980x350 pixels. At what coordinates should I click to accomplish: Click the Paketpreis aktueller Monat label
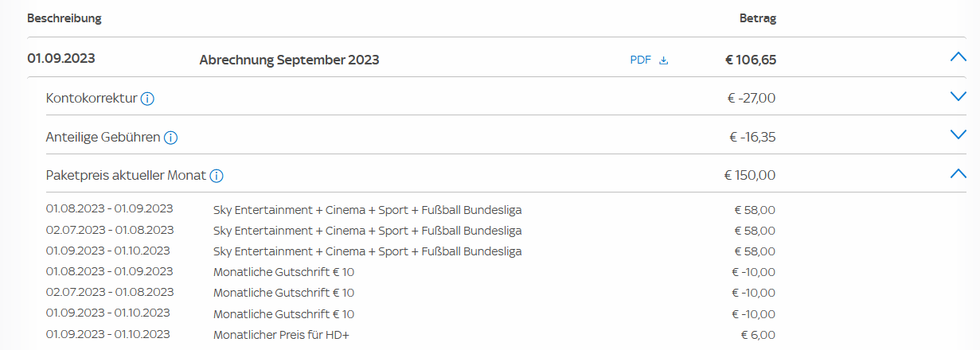pos(127,176)
